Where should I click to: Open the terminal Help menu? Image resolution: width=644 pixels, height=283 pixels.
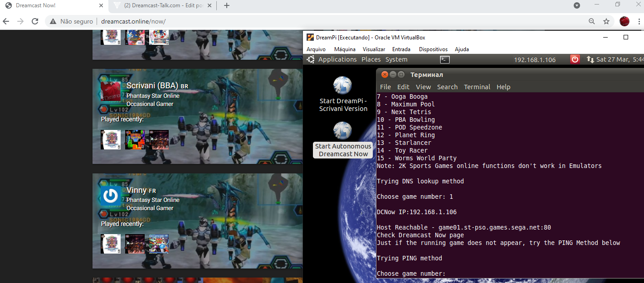tap(503, 87)
